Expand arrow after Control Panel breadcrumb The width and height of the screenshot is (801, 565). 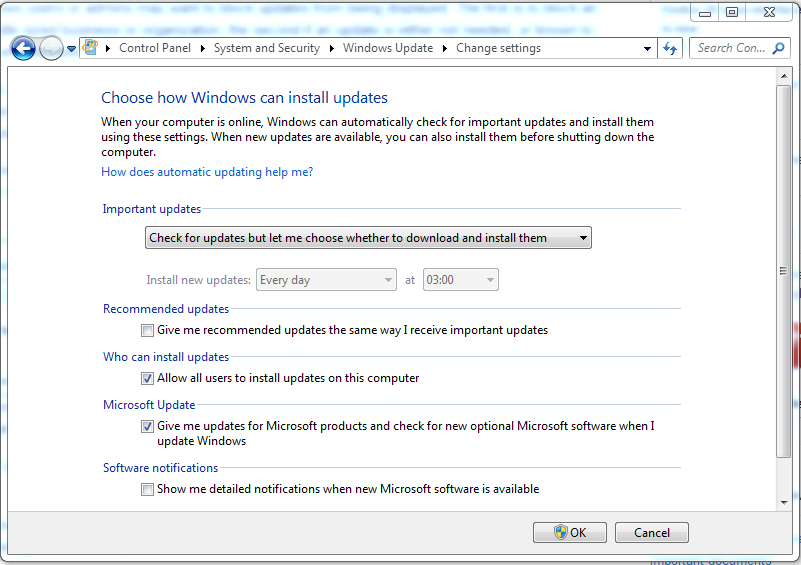[x=203, y=49]
